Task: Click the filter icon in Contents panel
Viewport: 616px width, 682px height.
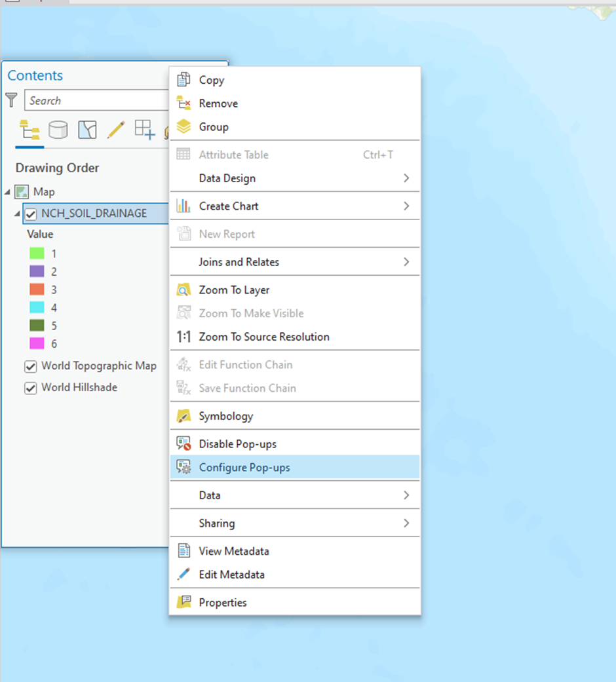Action: (x=10, y=100)
